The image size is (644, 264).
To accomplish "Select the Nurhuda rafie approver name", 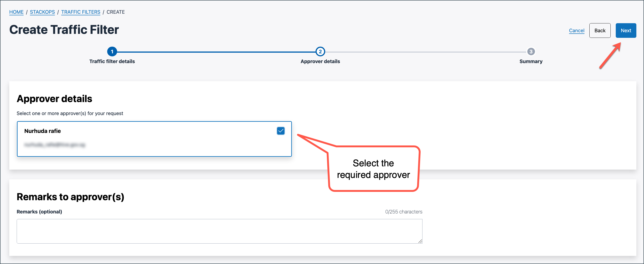I will (x=43, y=131).
